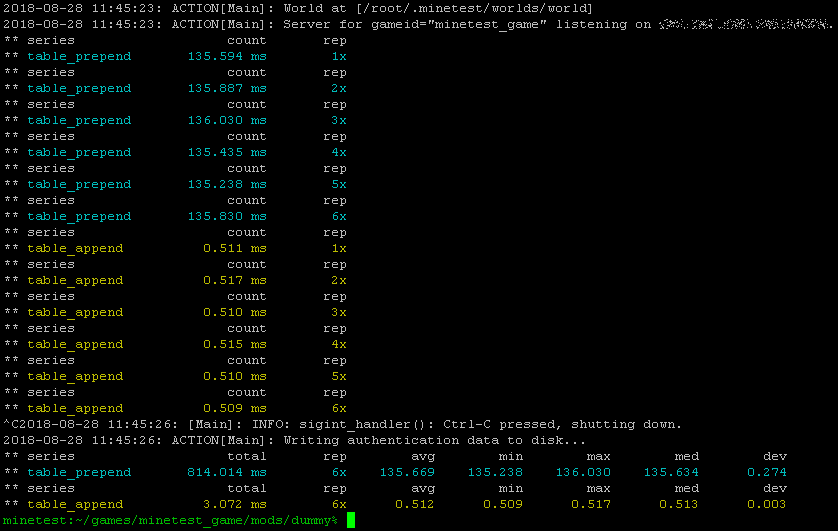This screenshot has width=838, height=531.
Task: Select the 814.014 ms total value
Action: point(226,472)
